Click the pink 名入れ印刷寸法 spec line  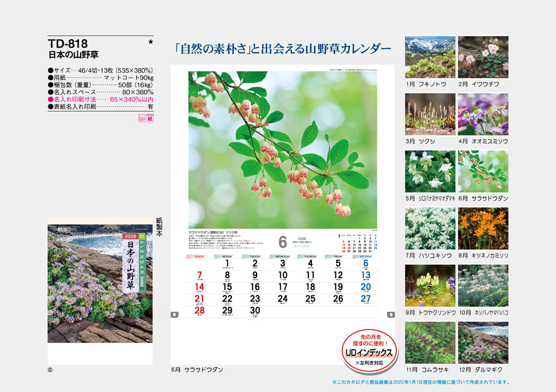pos(101,99)
